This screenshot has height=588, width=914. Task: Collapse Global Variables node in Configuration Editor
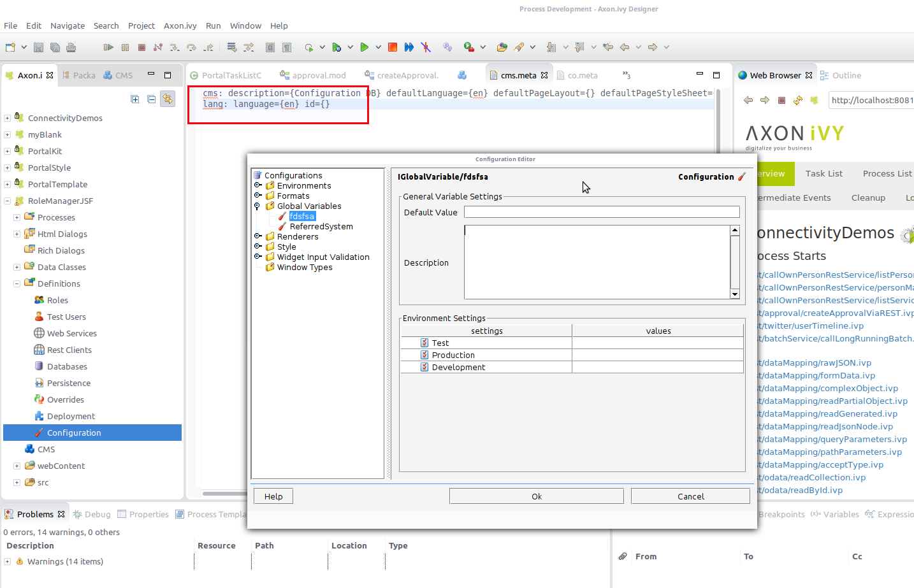coord(258,206)
